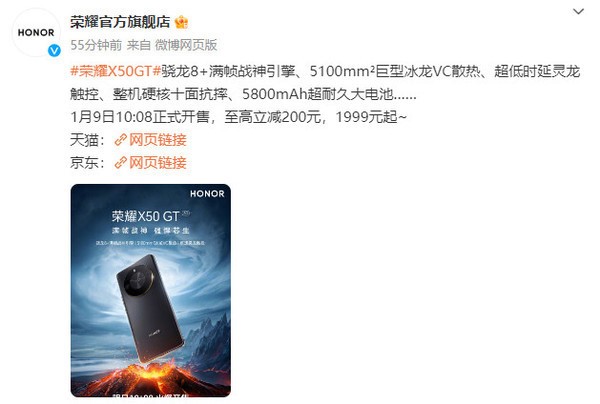600x404 pixels.
Task: Click the 55分钟前 post timestamp
Action: click(96, 45)
